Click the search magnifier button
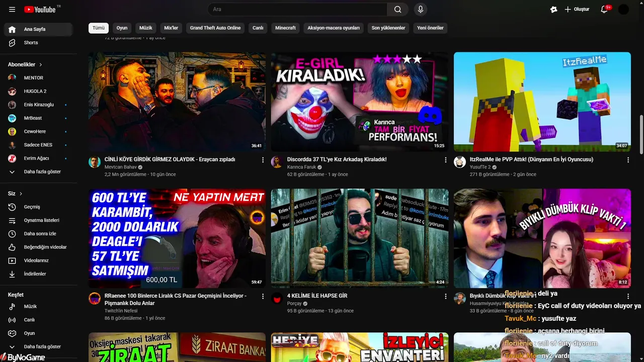Viewport: 644px width, 362px height. (397, 9)
